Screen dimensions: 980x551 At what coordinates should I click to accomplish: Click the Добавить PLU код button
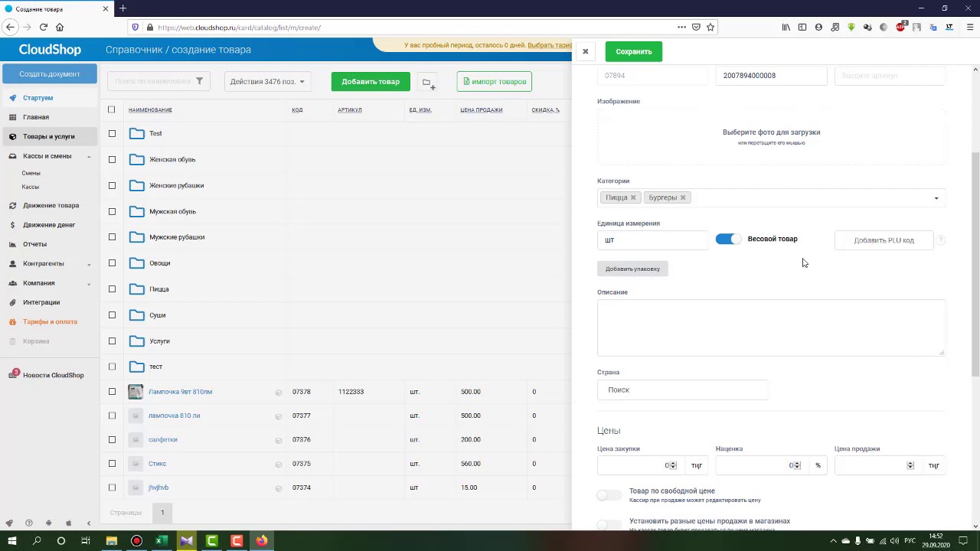click(x=884, y=240)
